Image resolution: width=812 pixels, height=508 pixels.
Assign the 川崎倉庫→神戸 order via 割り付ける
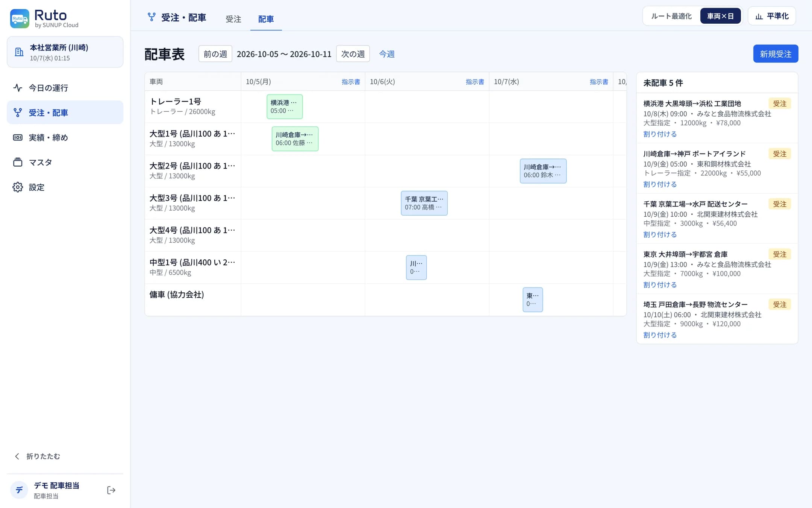(660, 184)
